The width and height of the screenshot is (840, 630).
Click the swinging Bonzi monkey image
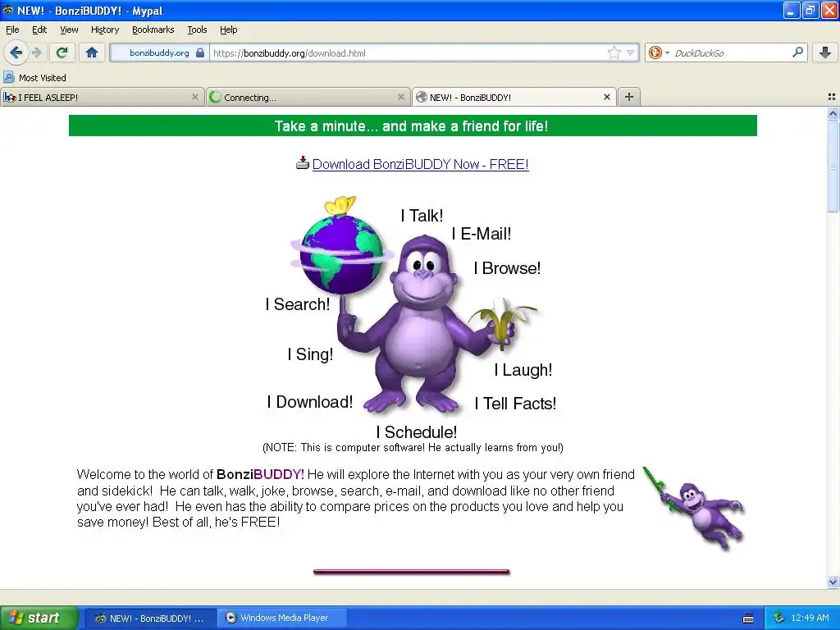pos(694,509)
